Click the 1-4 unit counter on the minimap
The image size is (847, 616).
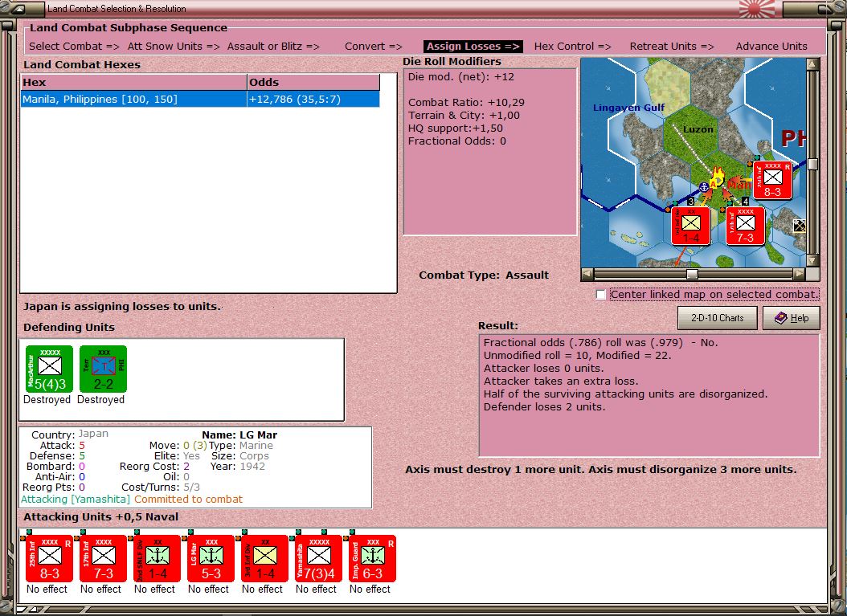coord(691,226)
